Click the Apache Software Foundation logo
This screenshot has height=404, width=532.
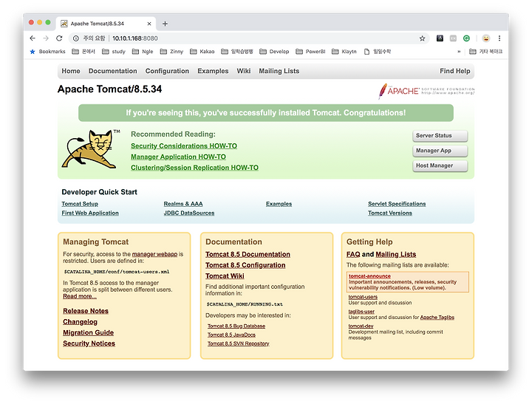pos(426,91)
